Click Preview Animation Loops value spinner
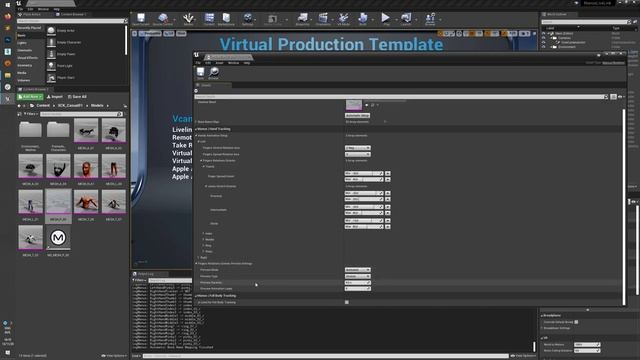The height and width of the screenshot is (360, 640). pos(358,289)
